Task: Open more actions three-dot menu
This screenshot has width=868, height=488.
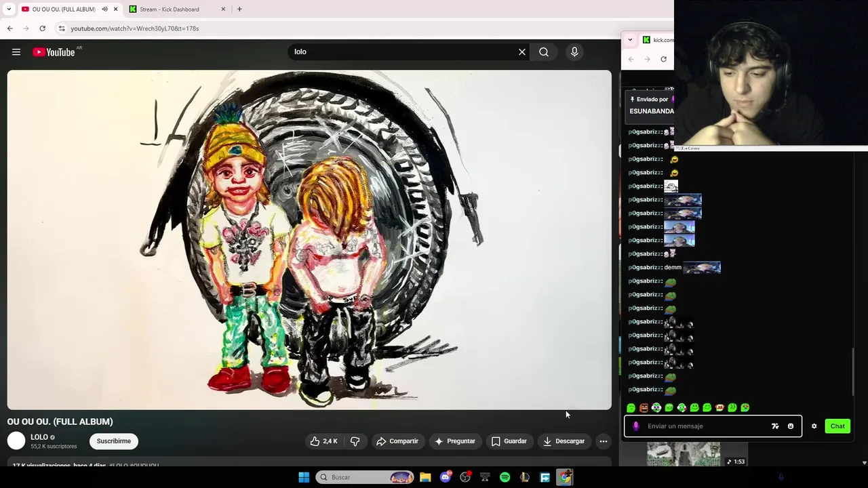Action: click(x=603, y=441)
